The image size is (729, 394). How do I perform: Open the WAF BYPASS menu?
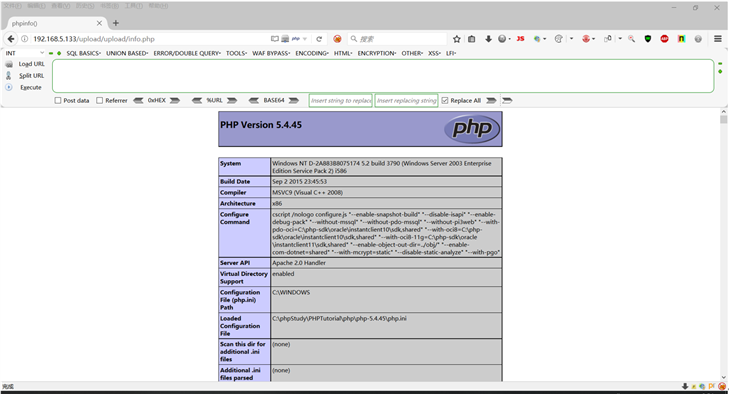click(271, 53)
